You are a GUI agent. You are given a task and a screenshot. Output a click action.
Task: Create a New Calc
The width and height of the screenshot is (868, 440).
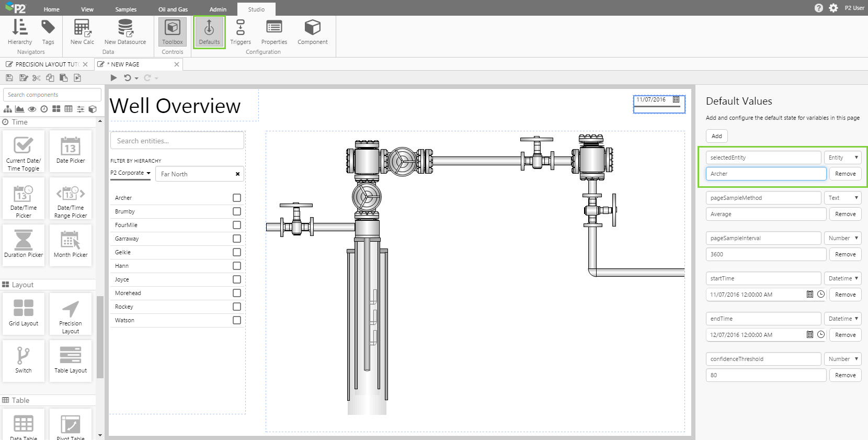pos(82,32)
